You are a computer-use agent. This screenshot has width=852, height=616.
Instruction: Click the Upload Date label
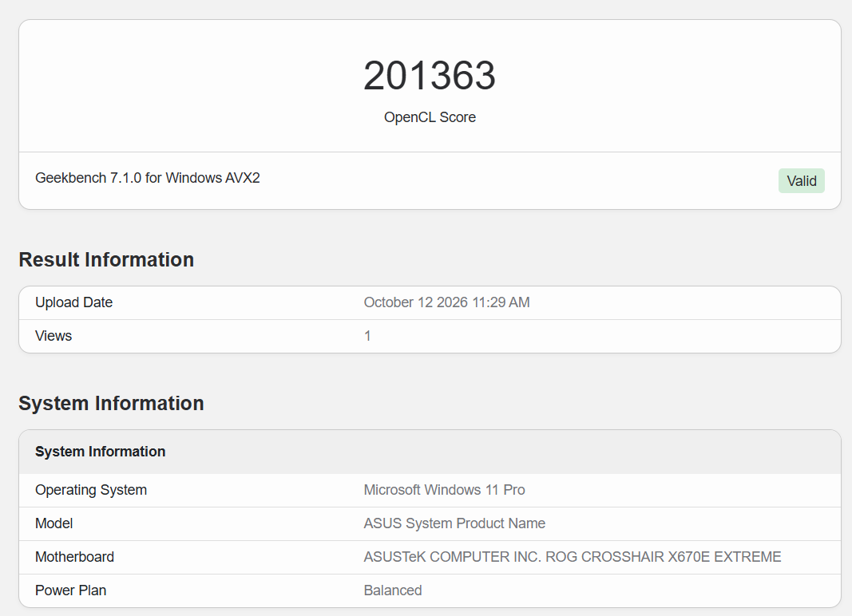[74, 302]
